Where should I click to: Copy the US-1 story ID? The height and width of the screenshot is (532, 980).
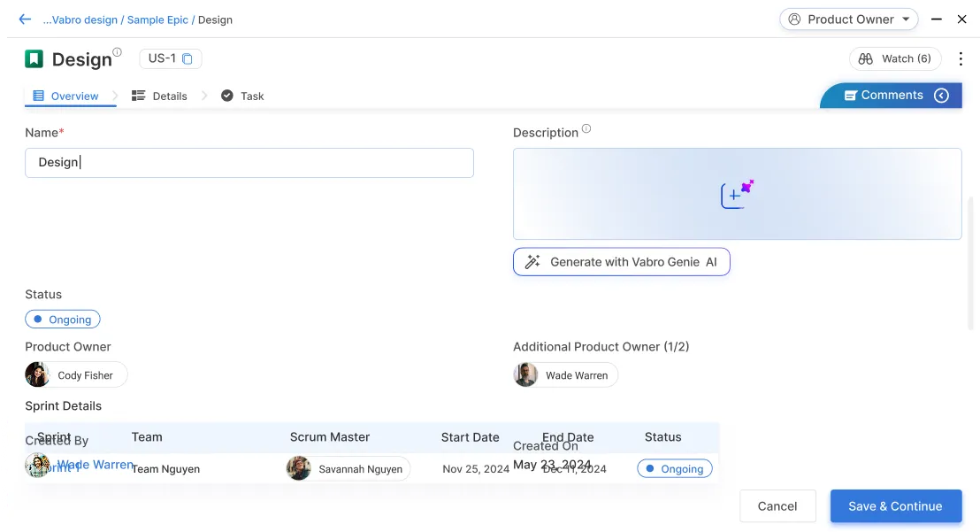[188, 59]
